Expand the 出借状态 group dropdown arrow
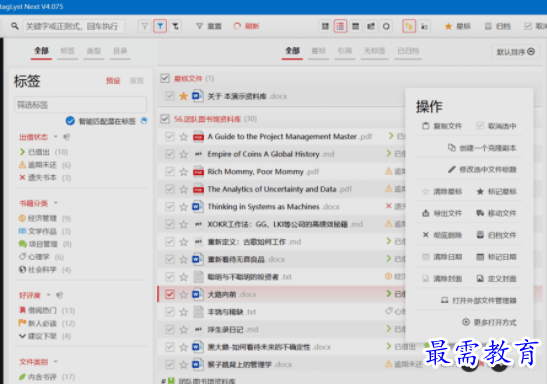The image size is (547, 384). (56, 137)
